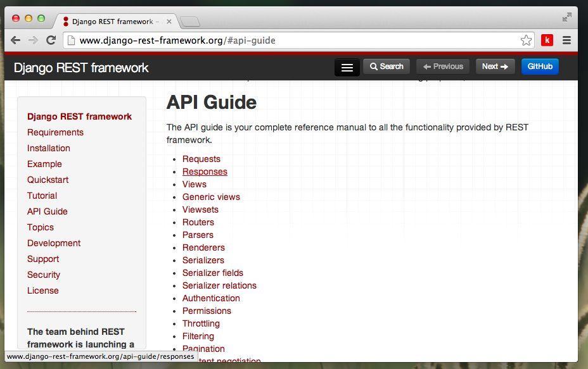Open Security in the sidebar
The image size is (588, 369).
point(44,275)
